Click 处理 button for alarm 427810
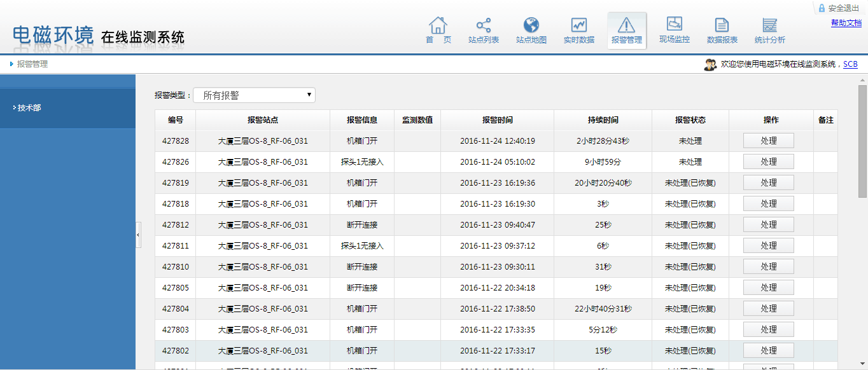 (769, 266)
